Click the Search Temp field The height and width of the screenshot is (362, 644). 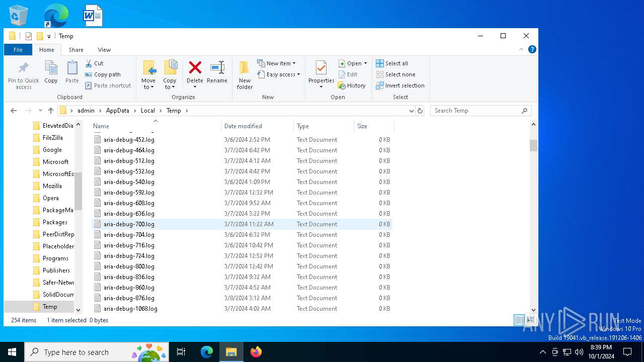click(481, 111)
